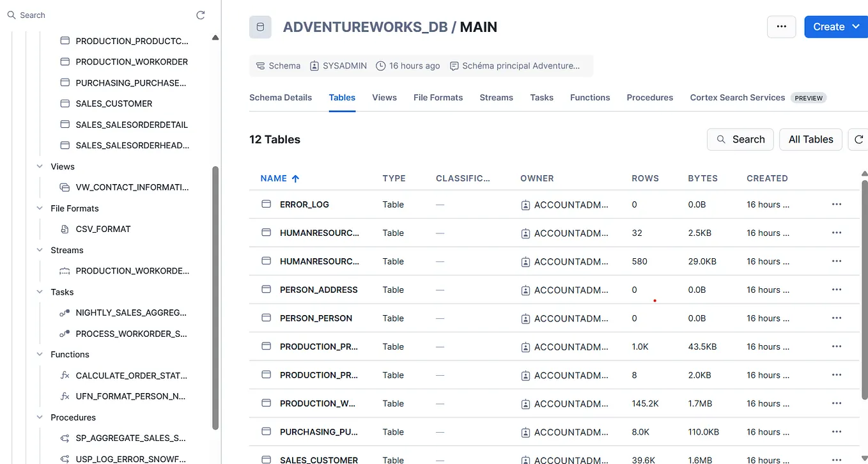Click the procedure icon beside SP_AGGREGATE_SALES_S
The image size is (868, 464).
pyautogui.click(x=65, y=438)
